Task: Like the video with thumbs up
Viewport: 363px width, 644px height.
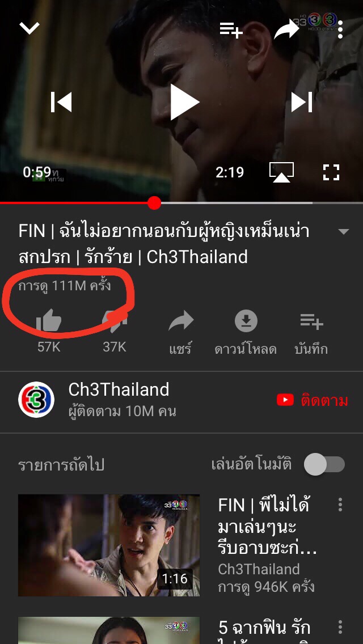Action: pos(49,321)
